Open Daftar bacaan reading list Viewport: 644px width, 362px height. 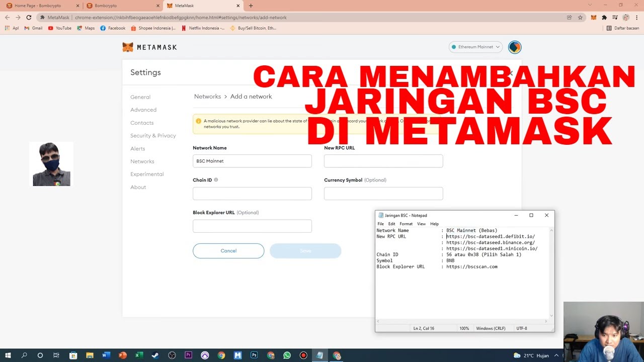pyautogui.click(x=623, y=28)
